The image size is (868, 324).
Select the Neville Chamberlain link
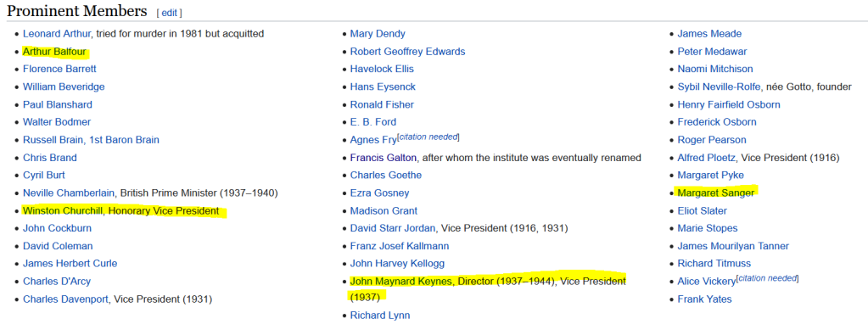tap(69, 193)
